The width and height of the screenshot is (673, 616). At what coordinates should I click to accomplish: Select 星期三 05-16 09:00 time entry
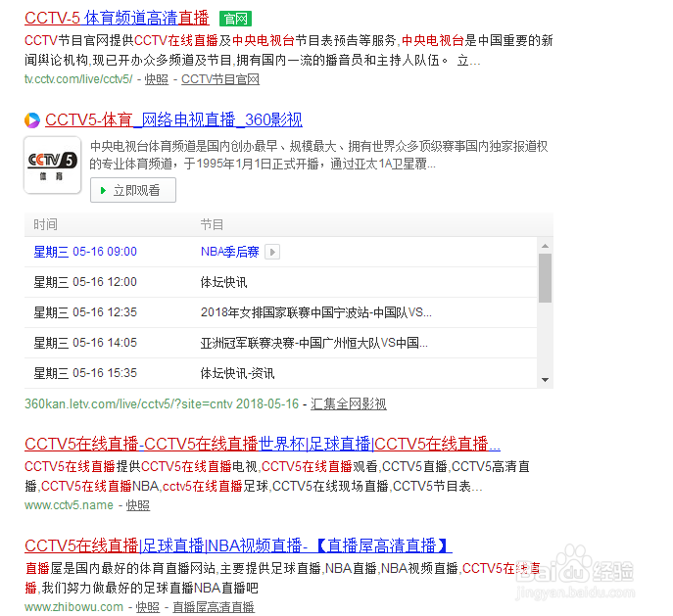pos(85,252)
